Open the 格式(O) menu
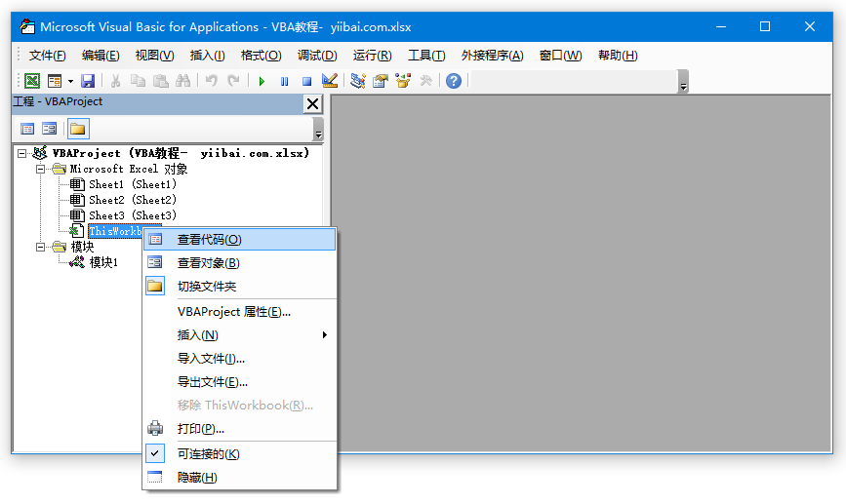 pyautogui.click(x=261, y=56)
